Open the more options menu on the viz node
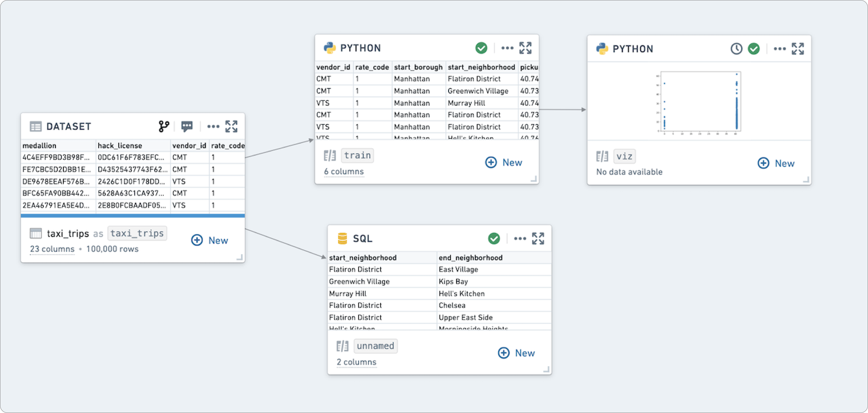 click(x=780, y=49)
